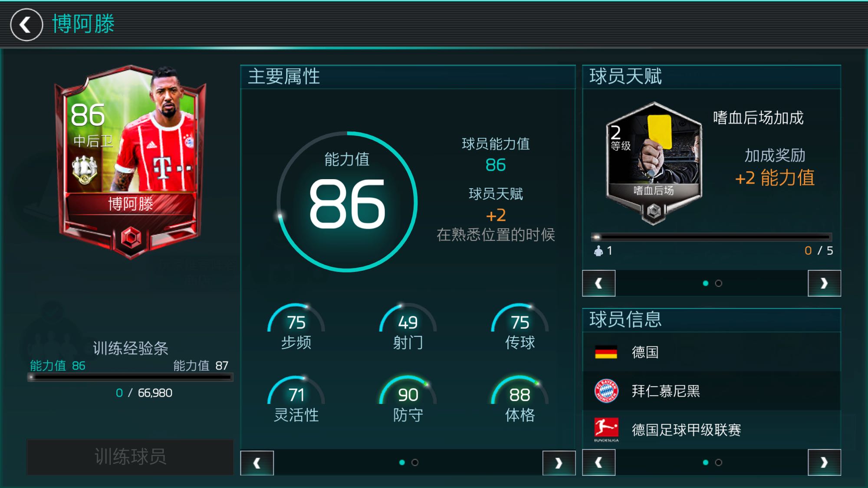
Task: Tap the back arrow icon
Action: pyautogui.click(x=26, y=25)
